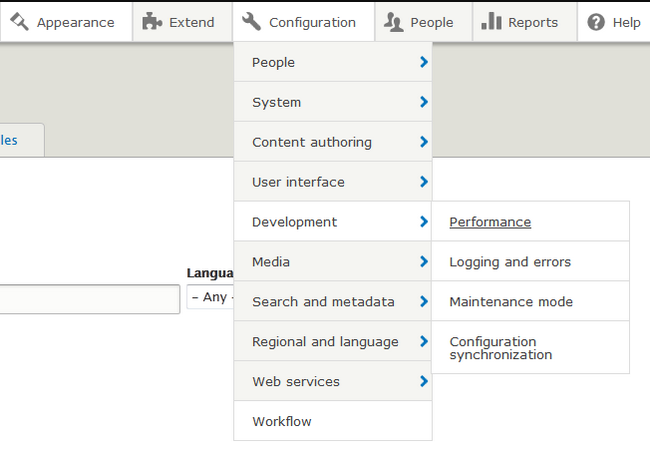
Task: Click the Help question mark icon
Action: coord(596,22)
